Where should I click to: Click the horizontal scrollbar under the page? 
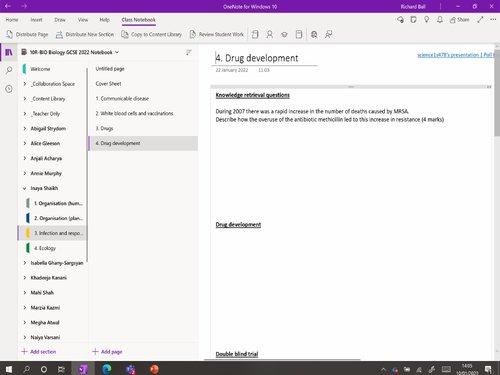tap(282, 360)
